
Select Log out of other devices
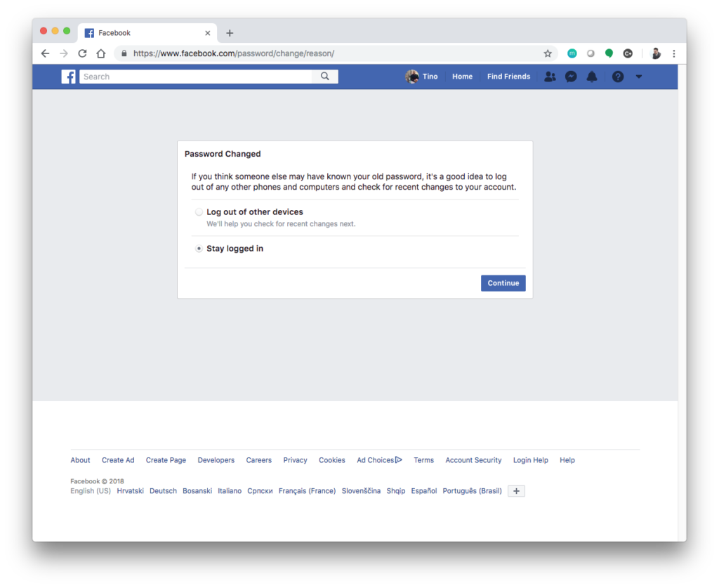pos(199,212)
